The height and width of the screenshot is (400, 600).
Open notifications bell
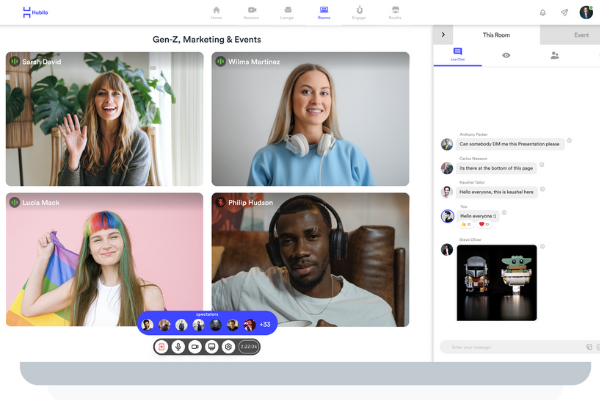[x=543, y=13]
